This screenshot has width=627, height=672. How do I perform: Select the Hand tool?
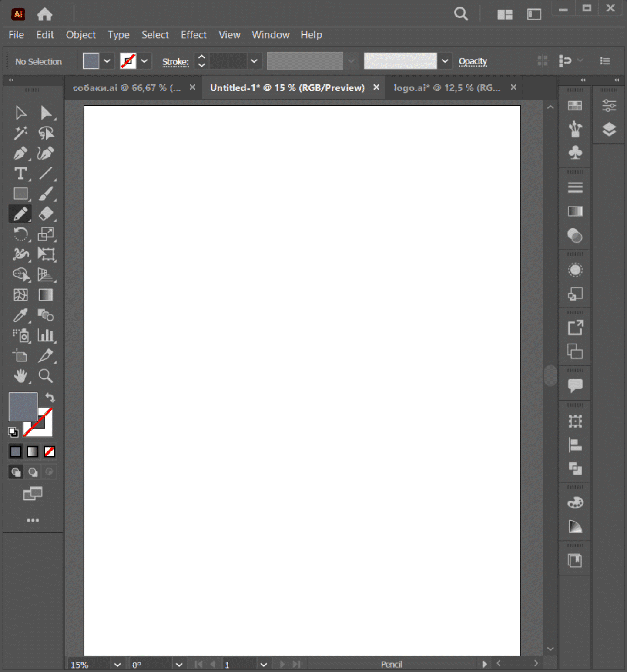(x=20, y=376)
